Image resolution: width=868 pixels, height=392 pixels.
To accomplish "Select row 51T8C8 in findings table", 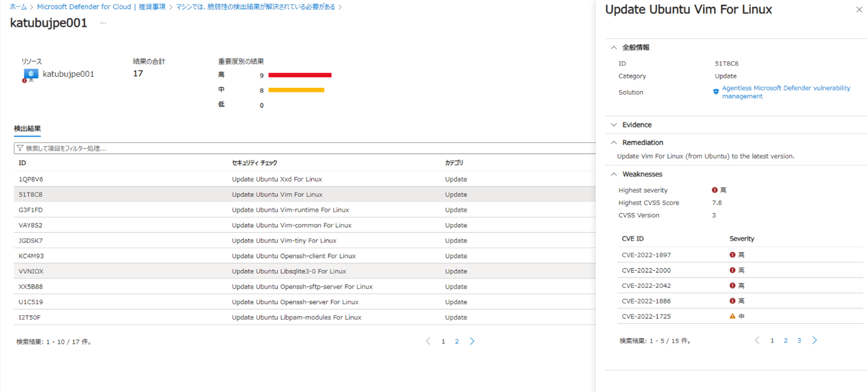I will (304, 194).
